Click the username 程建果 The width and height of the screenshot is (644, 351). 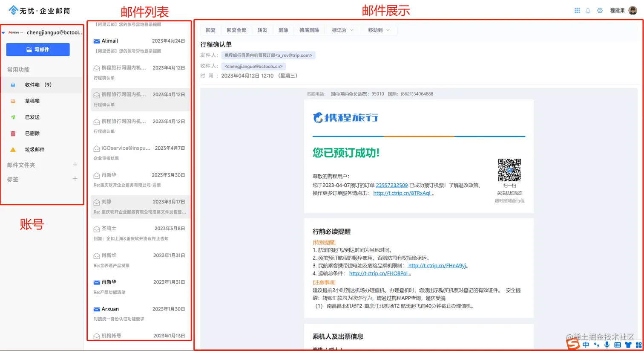tap(617, 11)
